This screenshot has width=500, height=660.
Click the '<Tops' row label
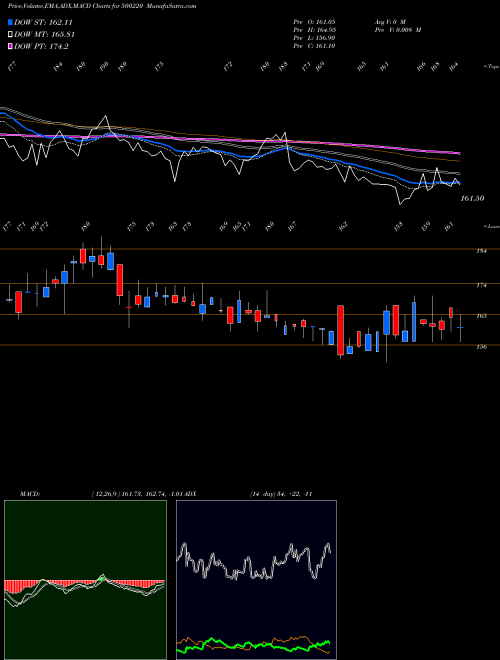pos(491,67)
